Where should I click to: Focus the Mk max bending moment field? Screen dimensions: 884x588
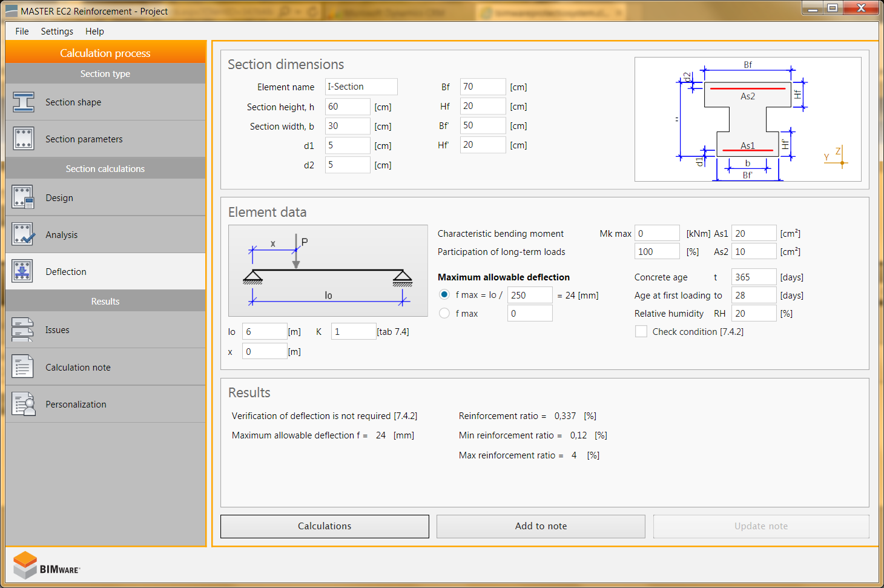[657, 233]
